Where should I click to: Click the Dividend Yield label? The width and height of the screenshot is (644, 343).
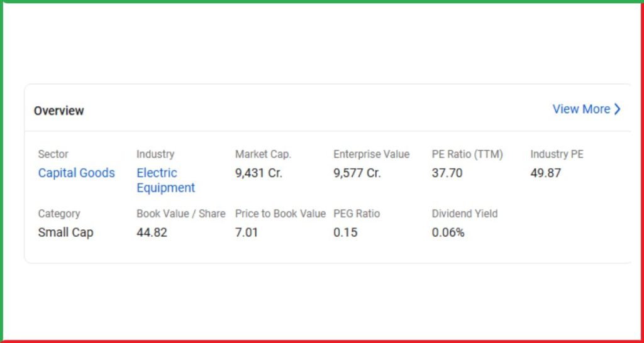tap(465, 214)
